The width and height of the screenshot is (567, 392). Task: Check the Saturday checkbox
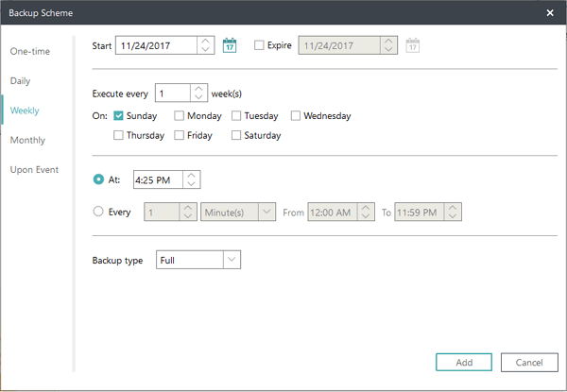pos(236,135)
